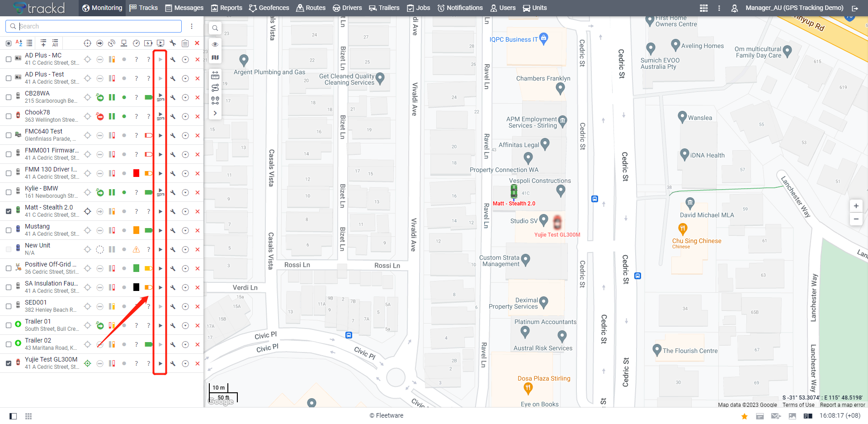The height and width of the screenshot is (424, 868).
Task: Open the apps grid menu in header
Action: [x=704, y=8]
